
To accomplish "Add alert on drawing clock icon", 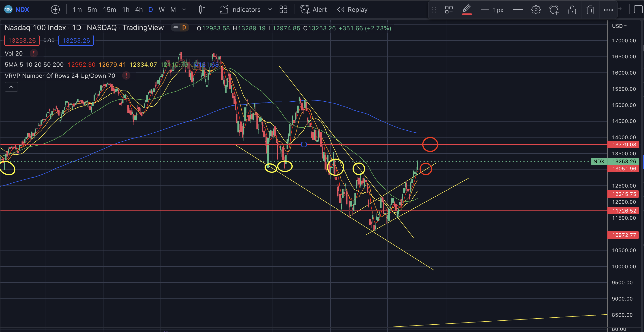I will tap(554, 10).
